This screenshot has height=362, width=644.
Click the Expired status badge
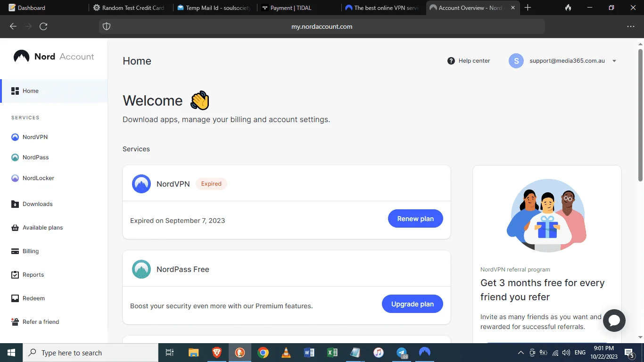click(211, 184)
